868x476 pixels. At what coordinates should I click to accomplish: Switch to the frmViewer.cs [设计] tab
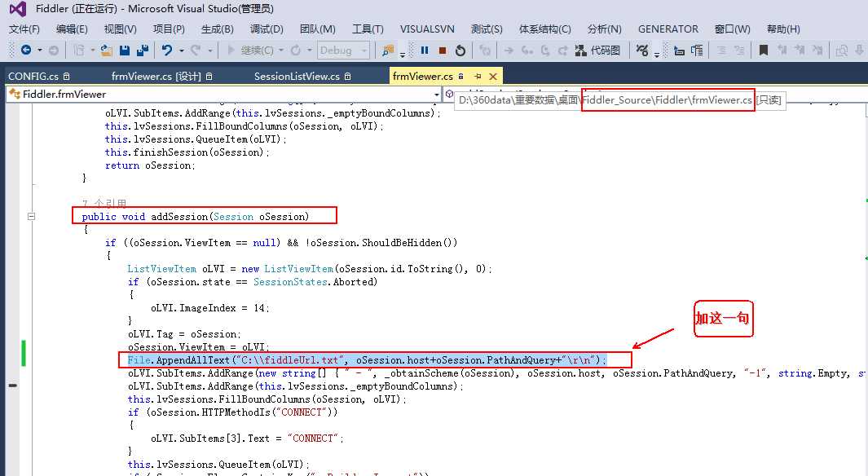tap(161, 77)
